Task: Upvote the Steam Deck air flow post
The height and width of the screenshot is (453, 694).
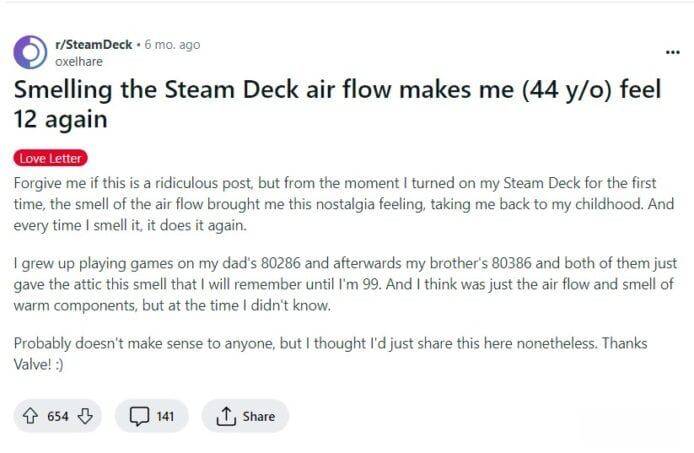Action: [x=32, y=416]
